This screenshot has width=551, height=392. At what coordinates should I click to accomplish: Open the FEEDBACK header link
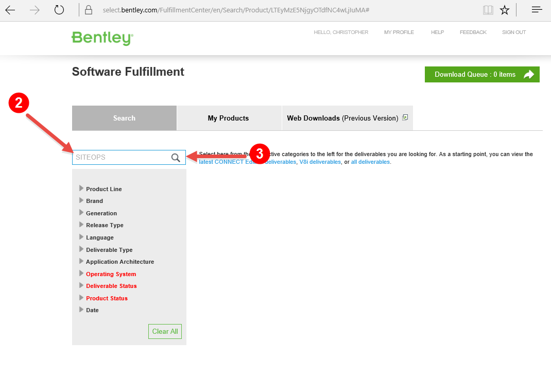[473, 32]
